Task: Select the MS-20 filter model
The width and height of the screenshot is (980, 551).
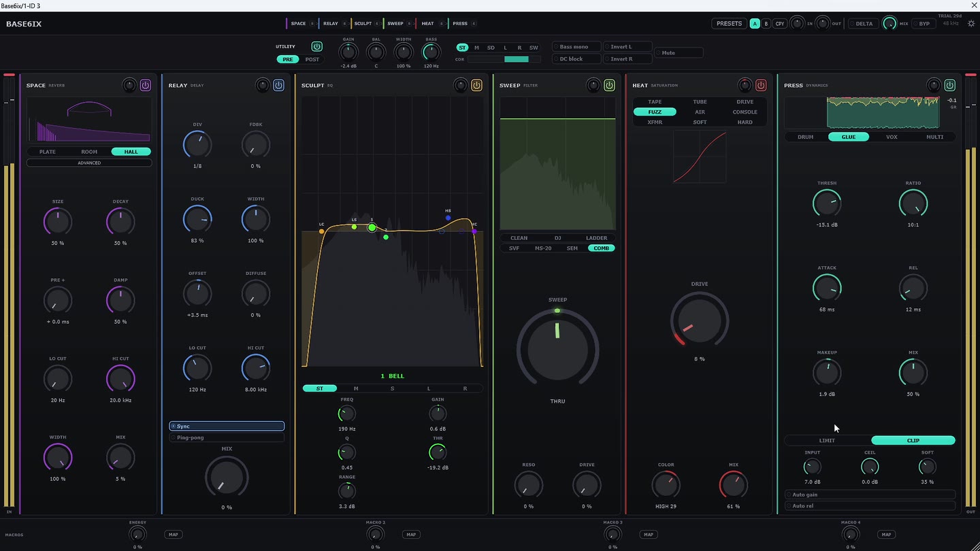Action: pyautogui.click(x=543, y=248)
